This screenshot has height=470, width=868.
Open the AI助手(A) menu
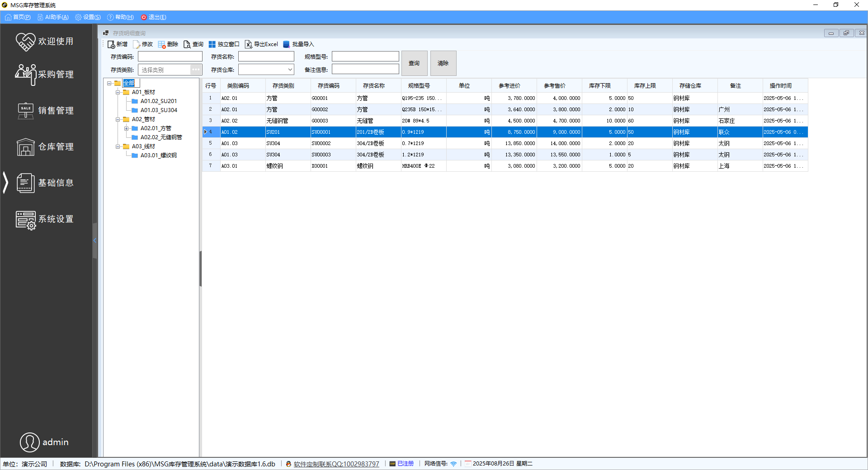53,17
